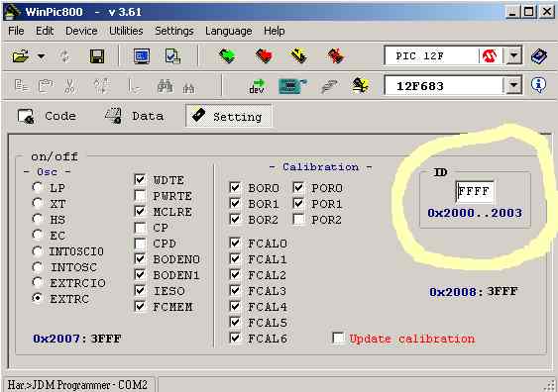Click the blue monitor hardware icon

pos(142,56)
